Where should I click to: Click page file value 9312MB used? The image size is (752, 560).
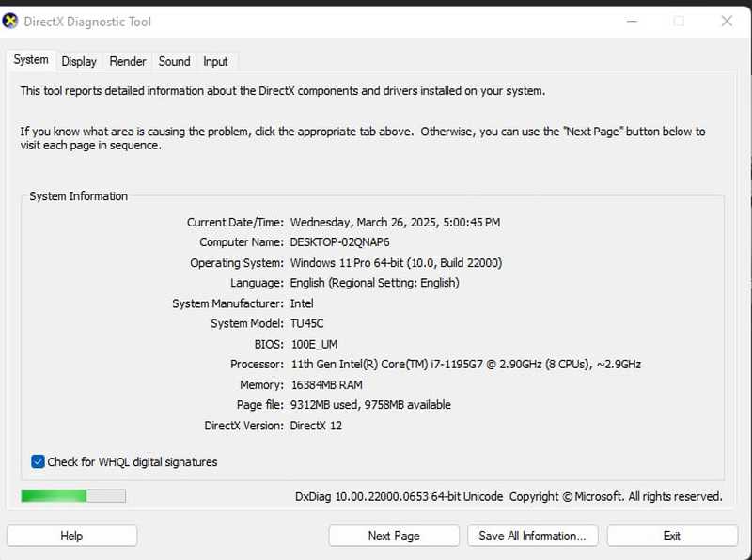(x=370, y=405)
